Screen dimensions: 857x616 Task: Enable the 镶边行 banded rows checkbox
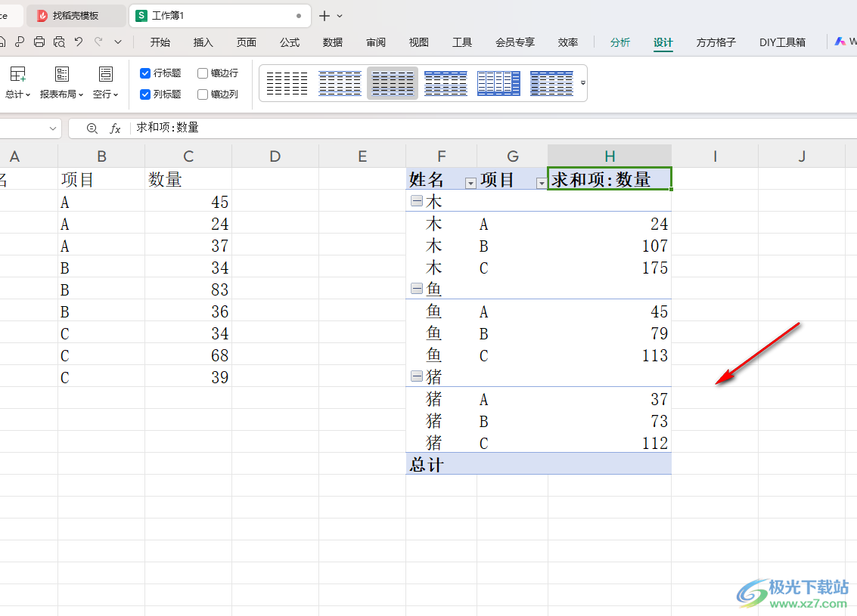(203, 73)
